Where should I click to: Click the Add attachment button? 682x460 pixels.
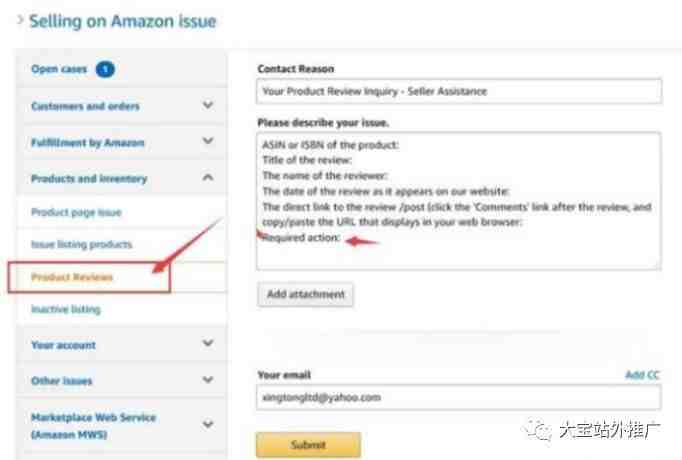click(305, 294)
